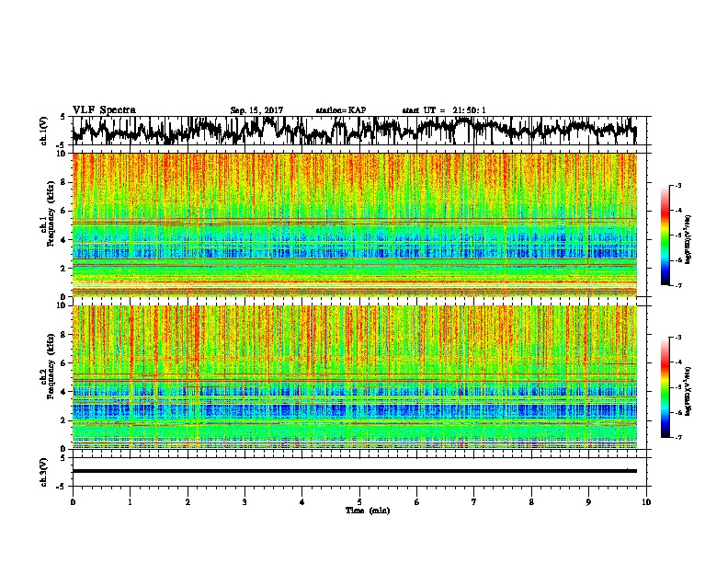Click time axis tick label "9"
This screenshot has height=563, width=728.
[588, 502]
